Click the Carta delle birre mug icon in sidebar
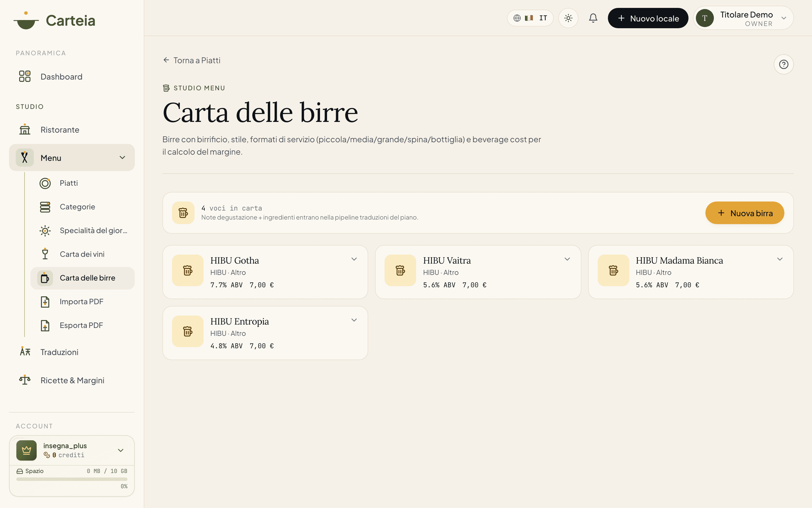The height and width of the screenshot is (508, 812). click(x=45, y=278)
